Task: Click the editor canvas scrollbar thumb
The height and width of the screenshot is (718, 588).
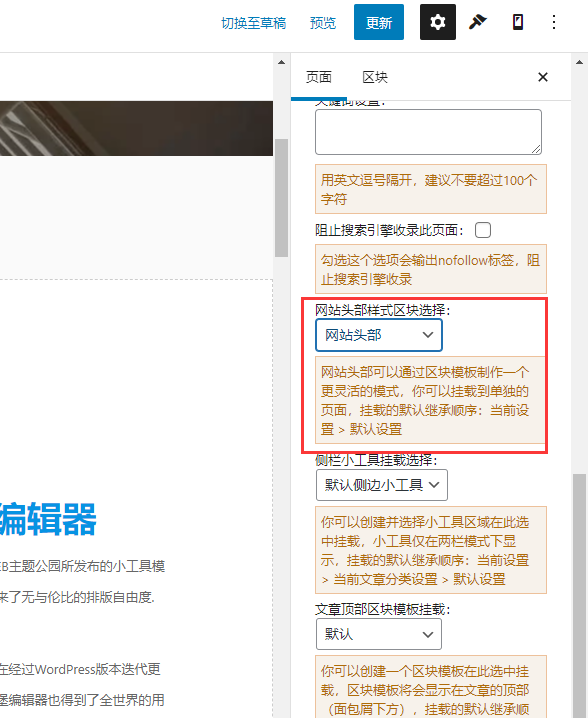Action: tap(281, 198)
